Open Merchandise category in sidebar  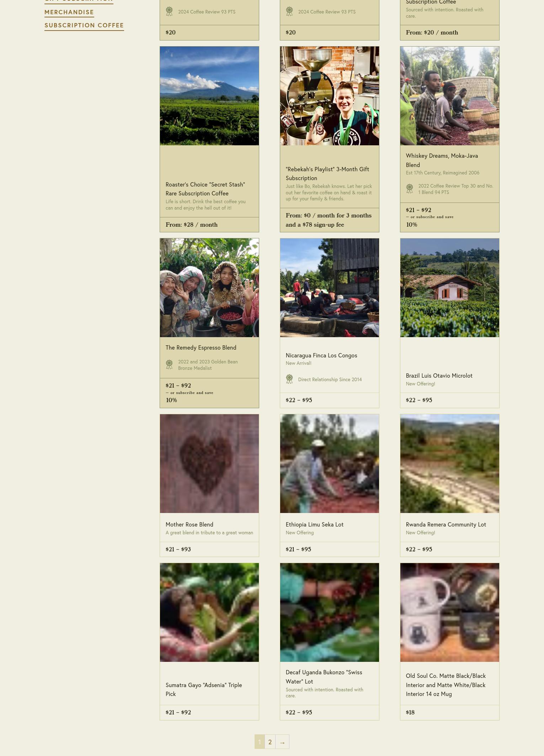coord(69,12)
